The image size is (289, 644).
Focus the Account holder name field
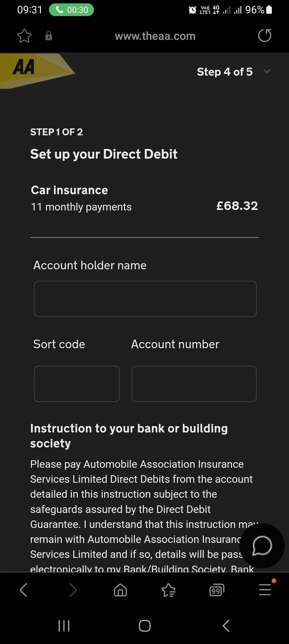(145, 299)
